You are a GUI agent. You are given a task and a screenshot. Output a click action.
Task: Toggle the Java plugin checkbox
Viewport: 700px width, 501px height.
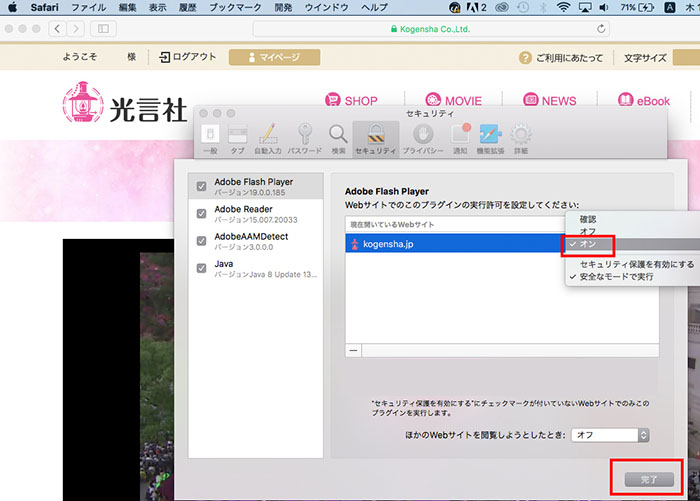pyautogui.click(x=201, y=268)
